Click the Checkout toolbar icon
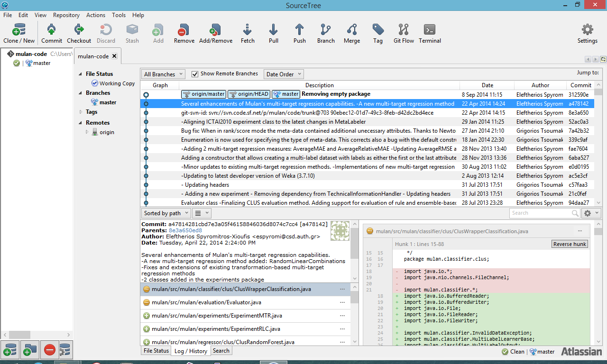This screenshot has width=607, height=364. click(x=79, y=30)
